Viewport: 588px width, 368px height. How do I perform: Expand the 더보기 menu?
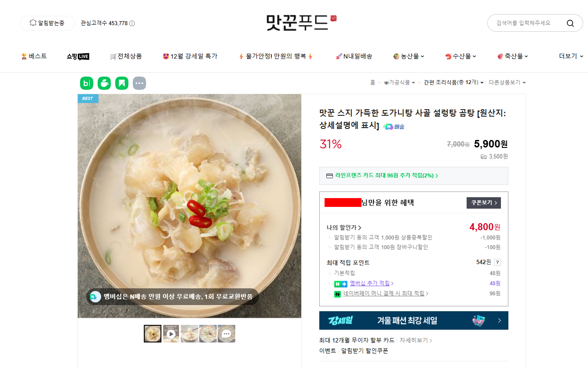point(571,56)
